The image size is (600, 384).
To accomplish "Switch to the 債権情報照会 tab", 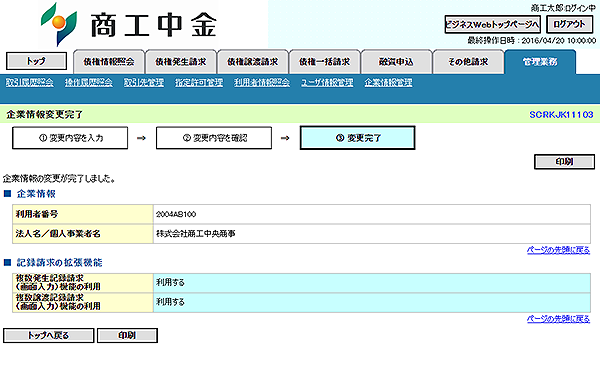I will tap(109, 62).
